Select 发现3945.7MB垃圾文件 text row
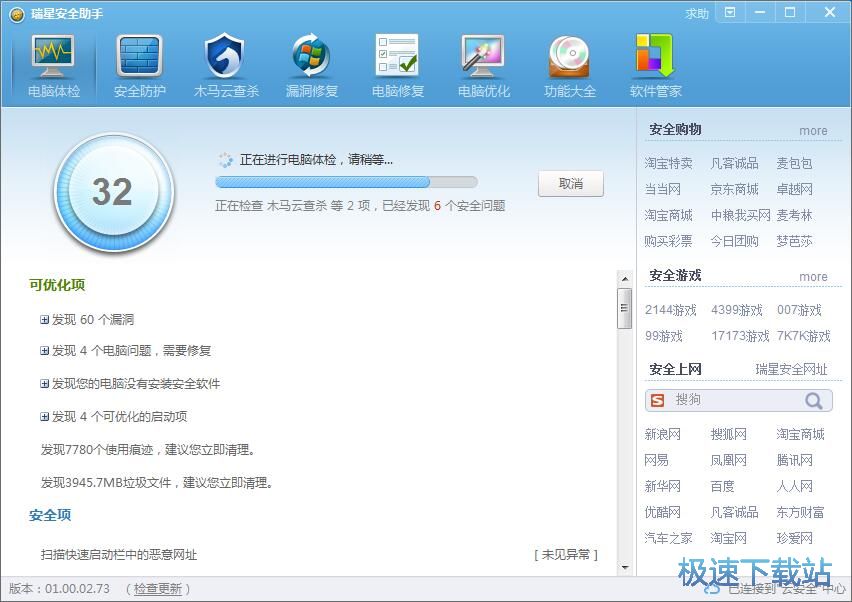The image size is (852, 602). tap(156, 483)
